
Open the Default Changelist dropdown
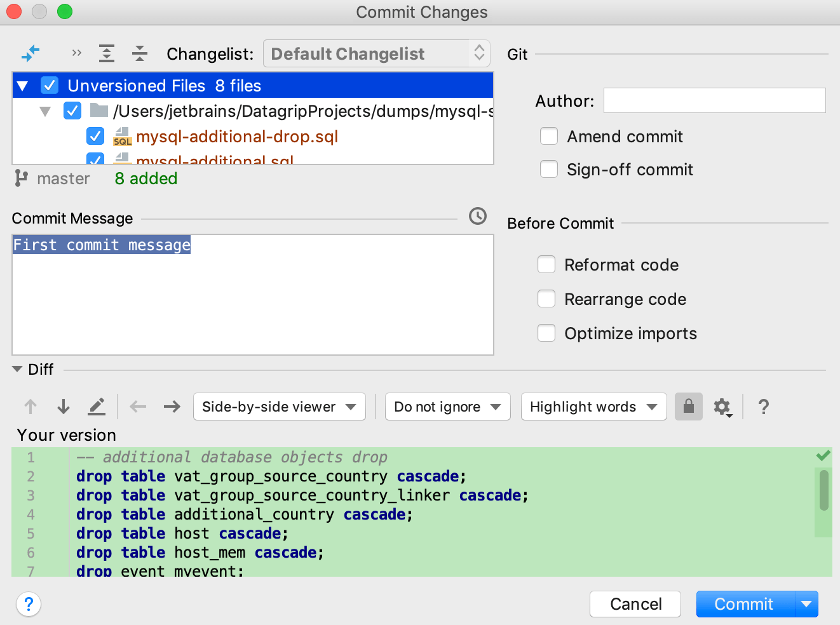377,53
